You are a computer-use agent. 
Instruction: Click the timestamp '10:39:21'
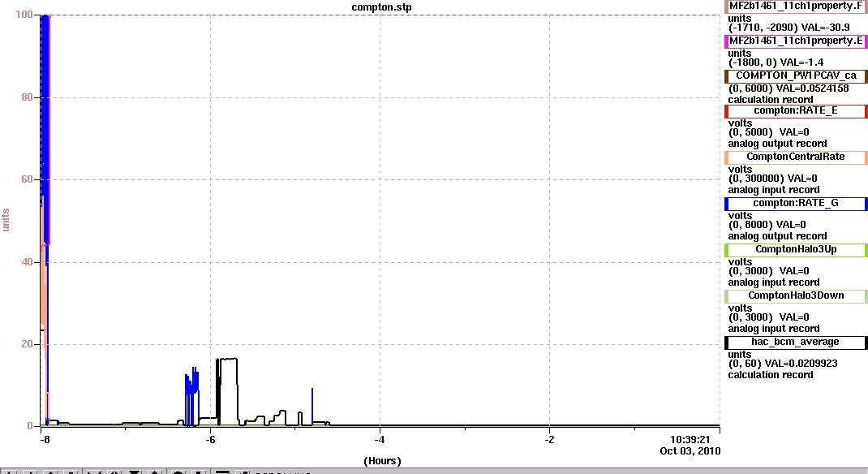(690, 440)
